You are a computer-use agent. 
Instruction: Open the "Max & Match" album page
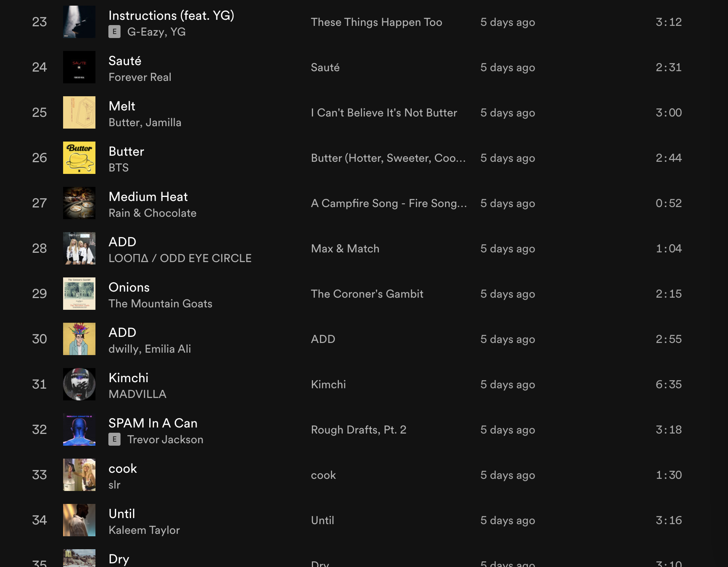[345, 248]
